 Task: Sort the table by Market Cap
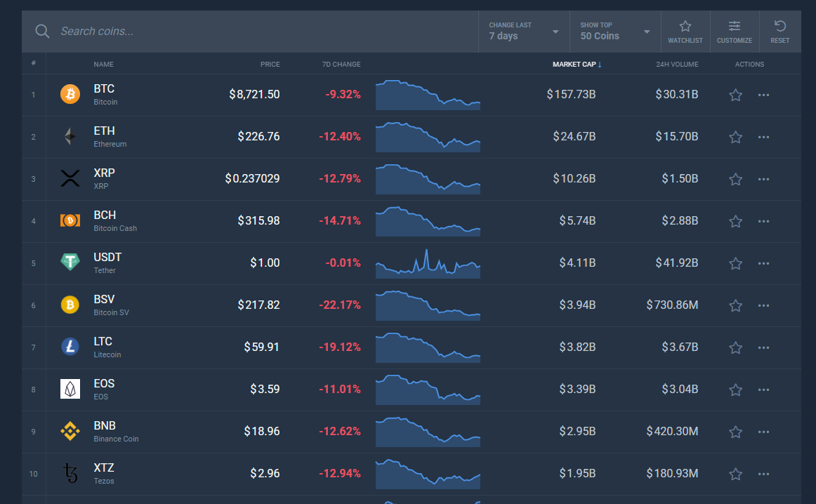pyautogui.click(x=576, y=64)
